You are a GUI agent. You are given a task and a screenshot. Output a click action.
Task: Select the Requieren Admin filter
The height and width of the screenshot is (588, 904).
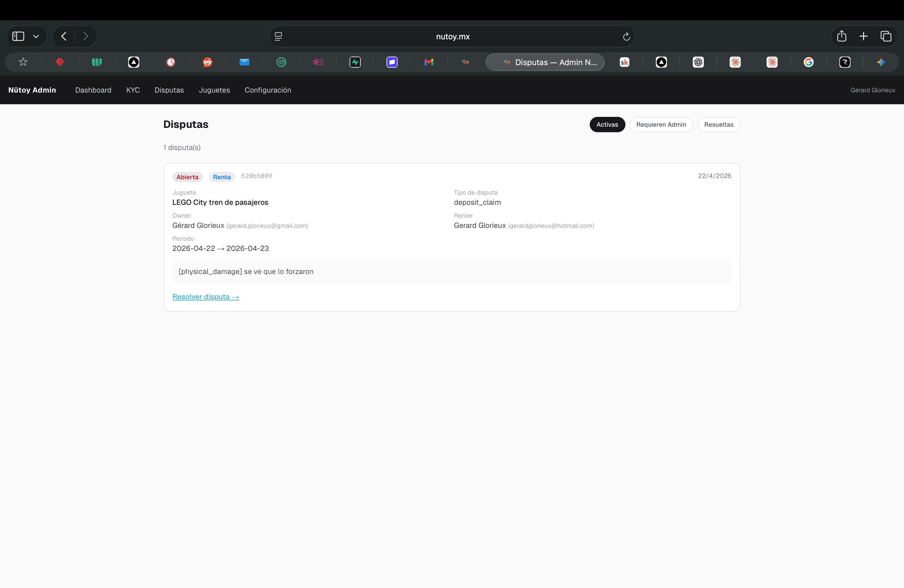tap(661, 125)
